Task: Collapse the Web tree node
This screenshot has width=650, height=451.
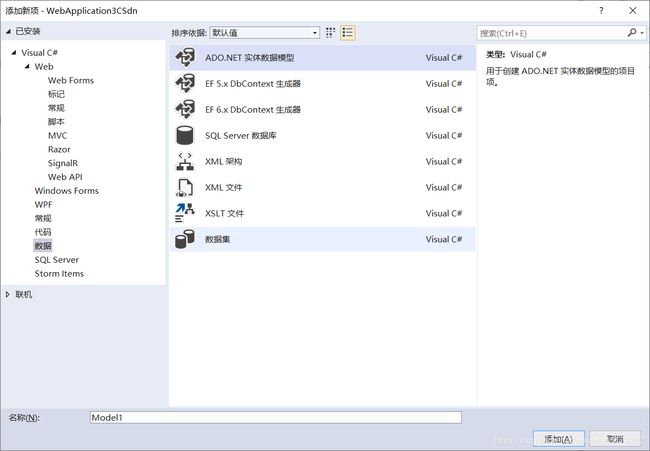Action: point(27,66)
